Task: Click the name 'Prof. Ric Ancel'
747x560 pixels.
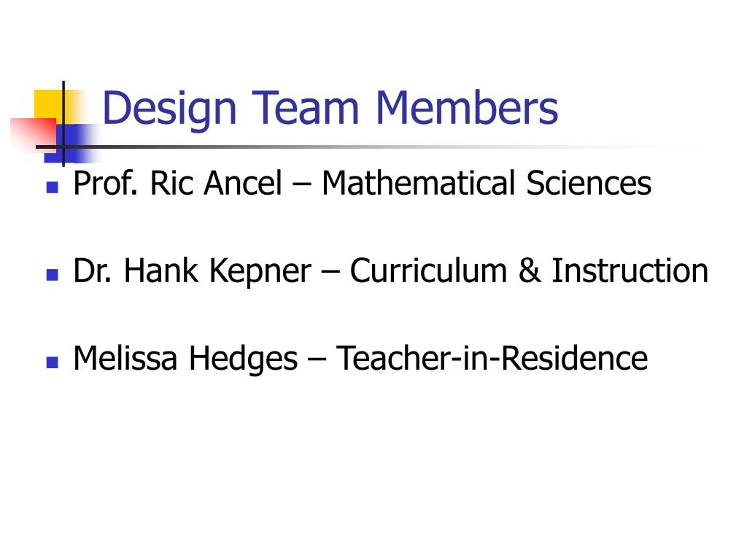Action: point(178,183)
